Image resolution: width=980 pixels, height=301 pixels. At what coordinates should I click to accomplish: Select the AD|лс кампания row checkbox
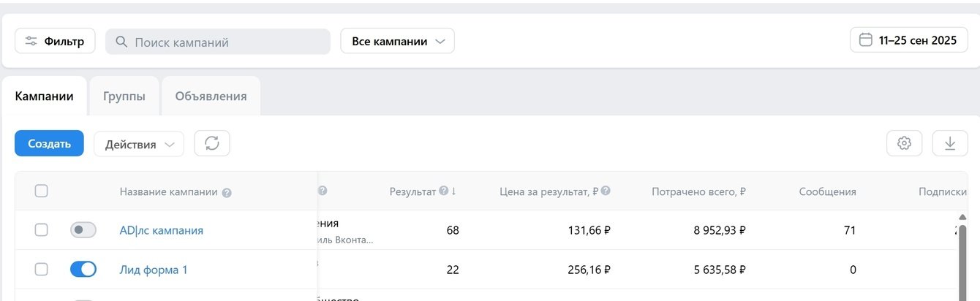pos(42,230)
